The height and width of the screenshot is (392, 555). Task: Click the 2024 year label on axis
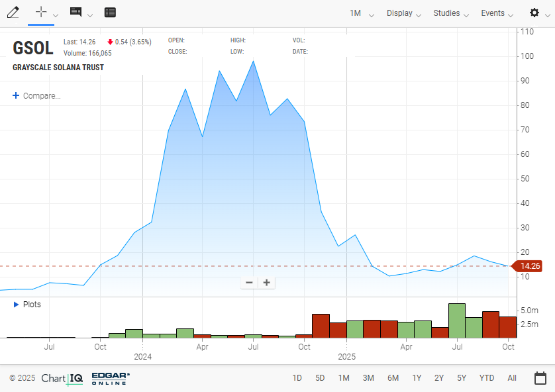click(x=142, y=357)
